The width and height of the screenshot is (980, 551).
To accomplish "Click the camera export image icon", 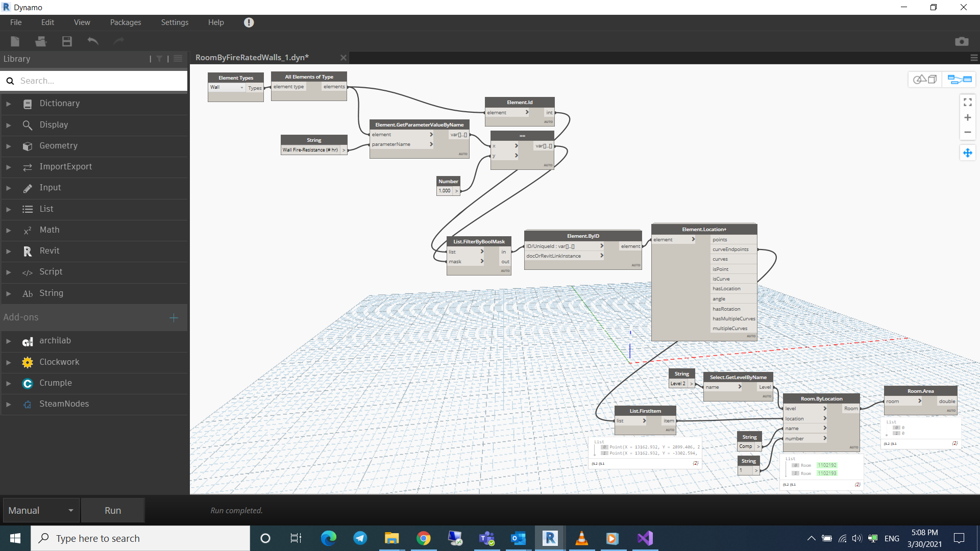I will tap(962, 41).
